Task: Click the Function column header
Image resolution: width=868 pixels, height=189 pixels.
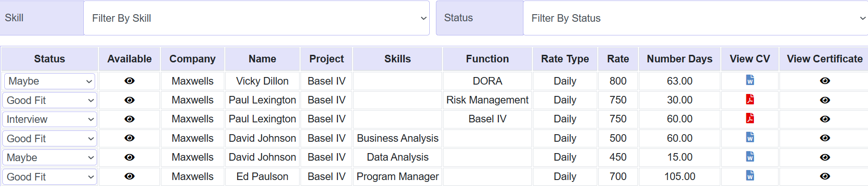Action: tap(487, 59)
